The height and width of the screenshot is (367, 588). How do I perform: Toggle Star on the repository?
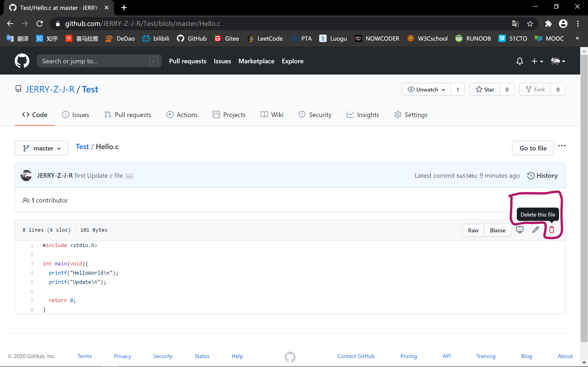[485, 89]
